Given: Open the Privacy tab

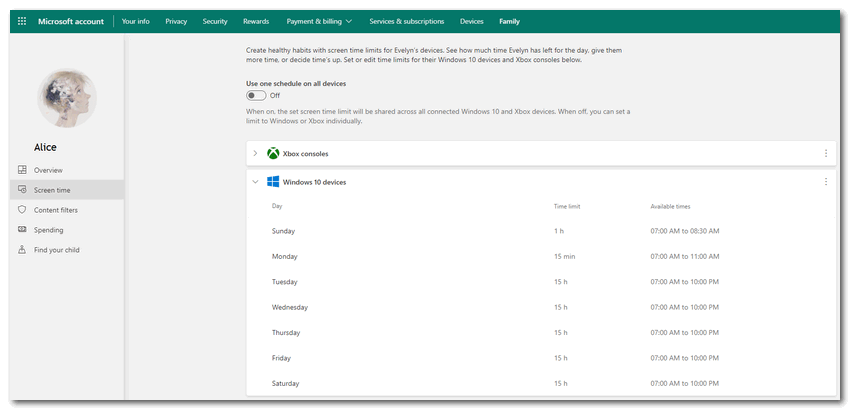Looking at the screenshot, I should coord(176,21).
